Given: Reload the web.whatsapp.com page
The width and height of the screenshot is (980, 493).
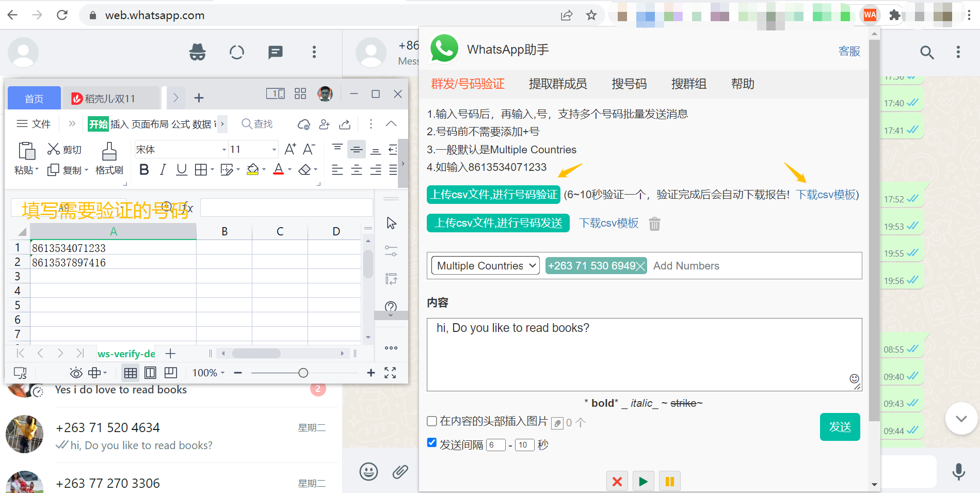Looking at the screenshot, I should 62,15.
